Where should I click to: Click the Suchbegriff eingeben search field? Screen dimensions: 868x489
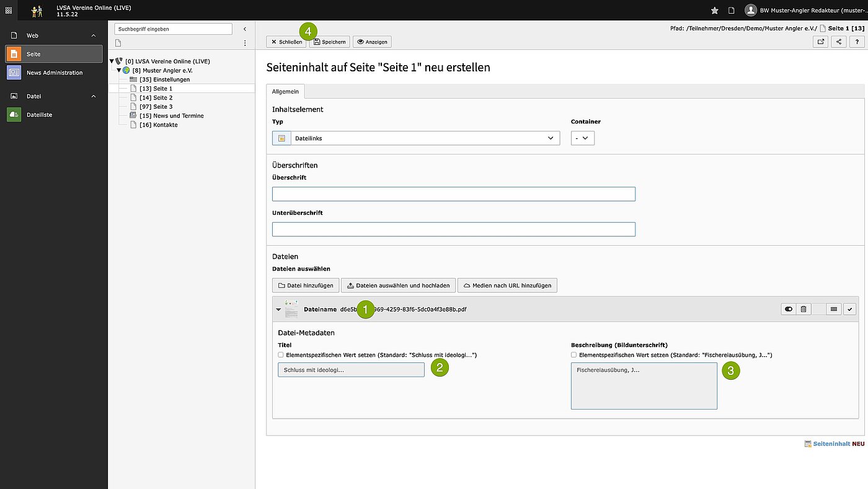pos(174,29)
